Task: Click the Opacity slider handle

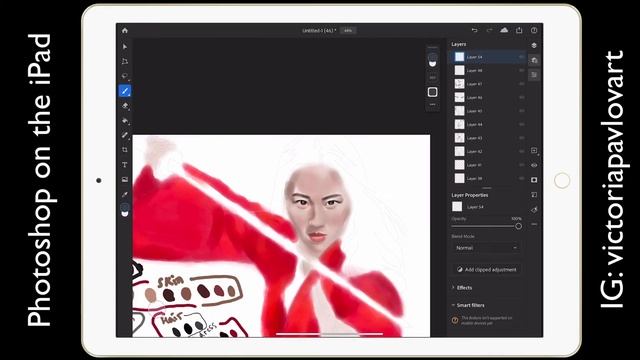Action: [518, 226]
